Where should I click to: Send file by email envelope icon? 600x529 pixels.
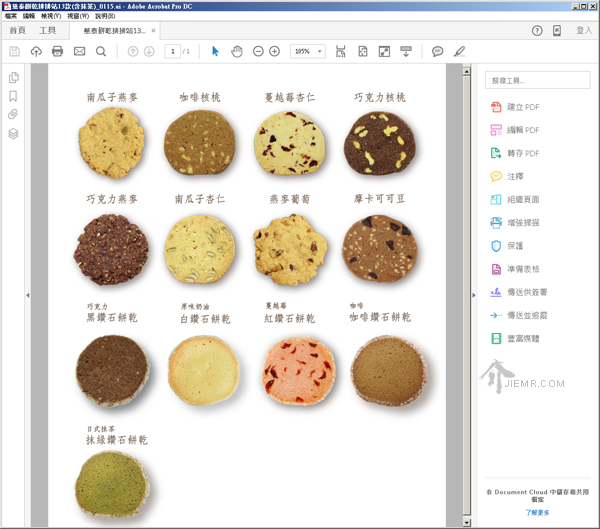(79, 51)
